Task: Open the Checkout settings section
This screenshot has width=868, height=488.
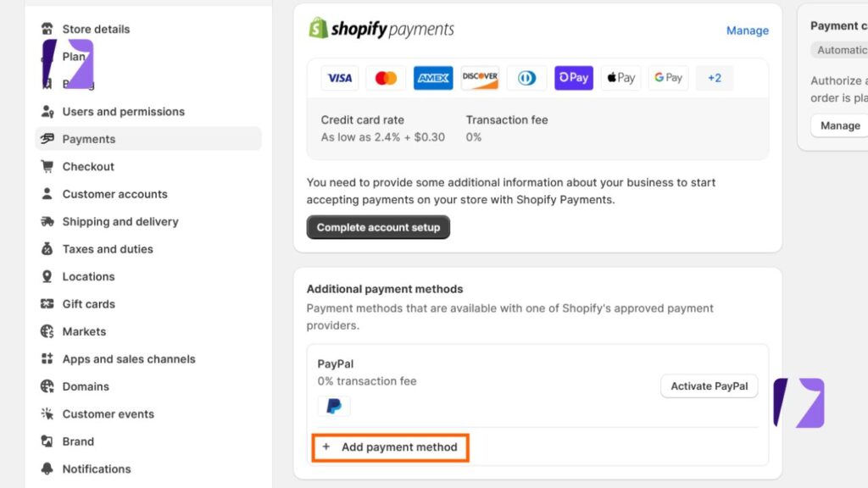Action: [86, 166]
